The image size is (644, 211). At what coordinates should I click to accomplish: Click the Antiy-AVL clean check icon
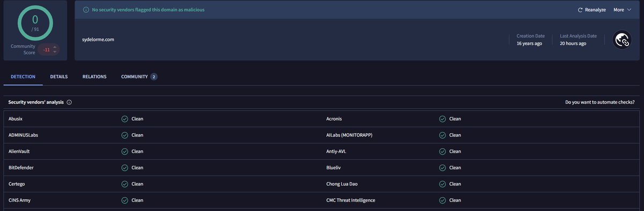(442, 151)
